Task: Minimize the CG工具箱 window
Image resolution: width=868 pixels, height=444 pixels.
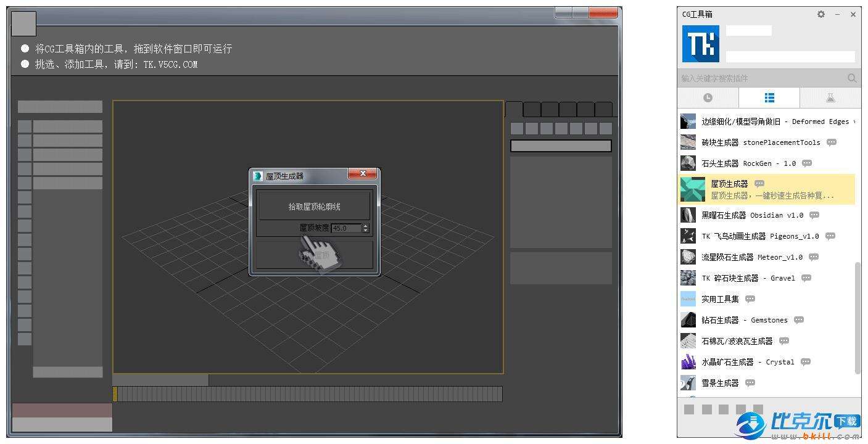Action: pyautogui.click(x=837, y=14)
